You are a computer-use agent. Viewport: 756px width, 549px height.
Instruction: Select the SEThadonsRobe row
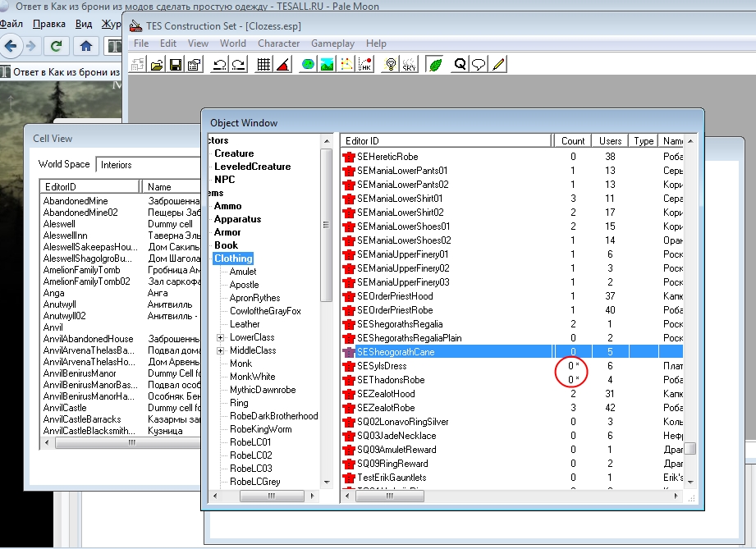tap(512, 380)
